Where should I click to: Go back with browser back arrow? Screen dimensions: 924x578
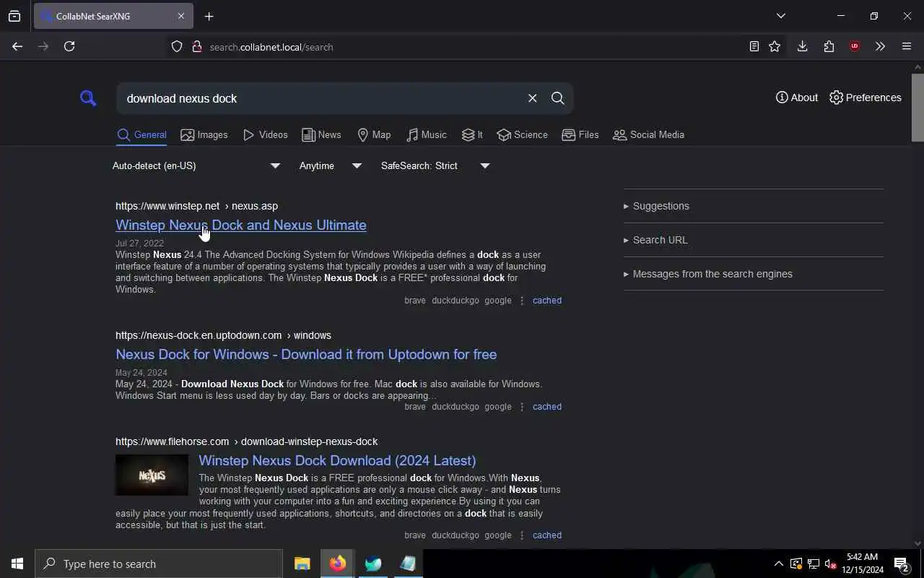[x=17, y=46]
